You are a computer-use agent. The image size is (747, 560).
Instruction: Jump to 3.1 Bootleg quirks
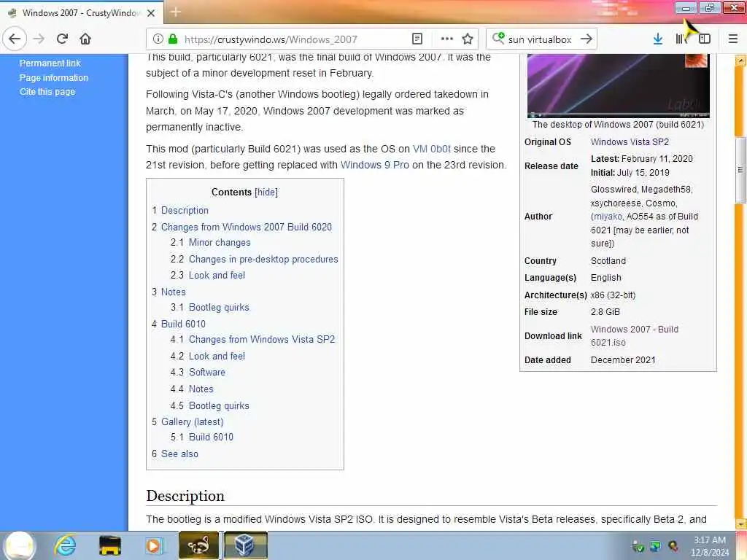pyautogui.click(x=209, y=307)
